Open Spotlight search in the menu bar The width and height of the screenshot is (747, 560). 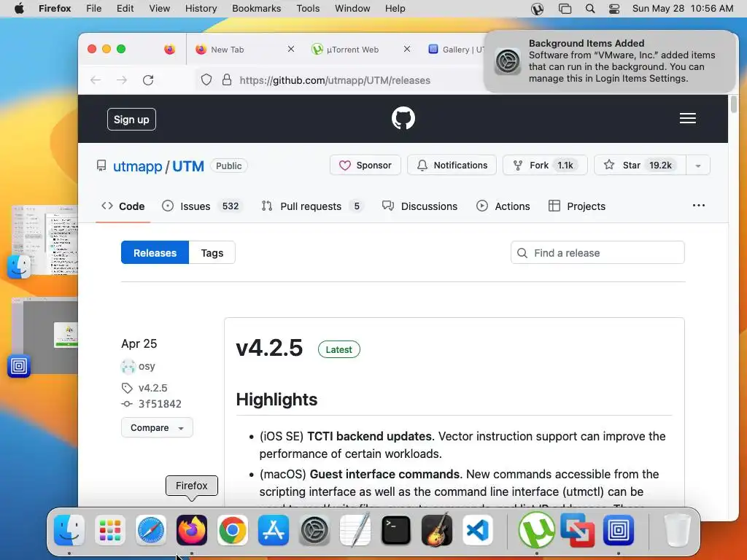click(x=589, y=9)
